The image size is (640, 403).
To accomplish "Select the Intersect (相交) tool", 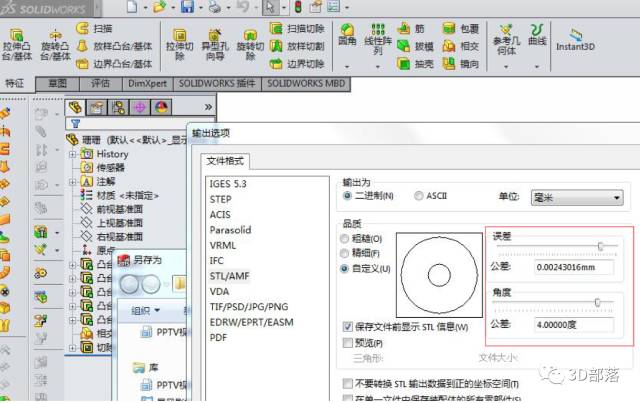I will (461, 46).
